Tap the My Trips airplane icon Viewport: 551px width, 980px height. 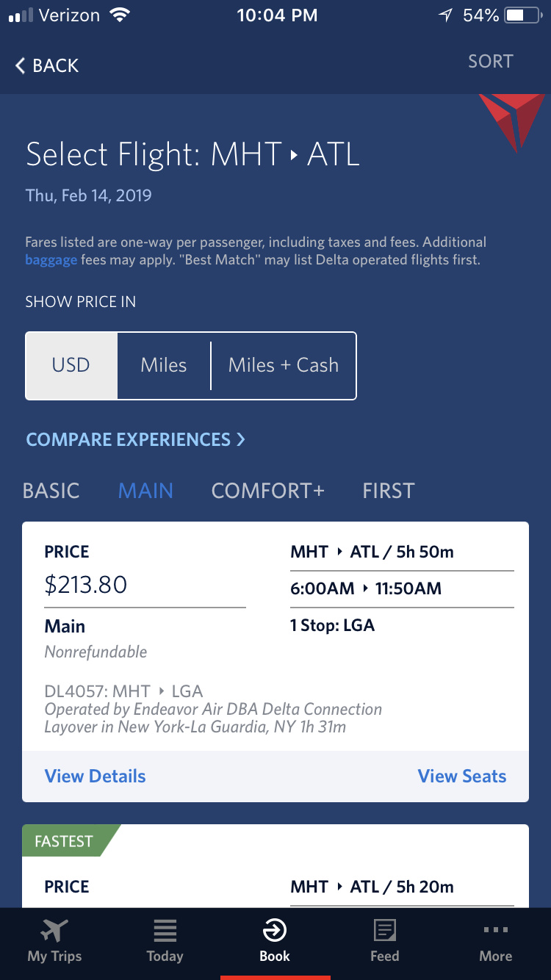(x=54, y=932)
